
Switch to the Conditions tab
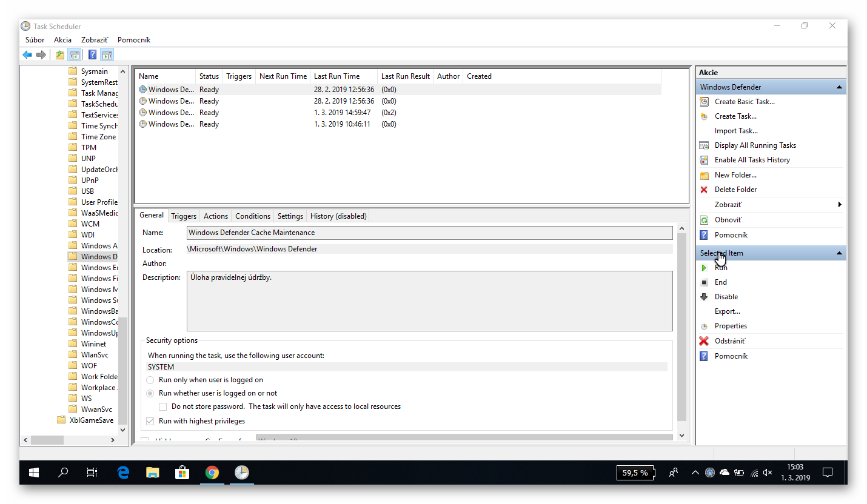[x=253, y=216]
